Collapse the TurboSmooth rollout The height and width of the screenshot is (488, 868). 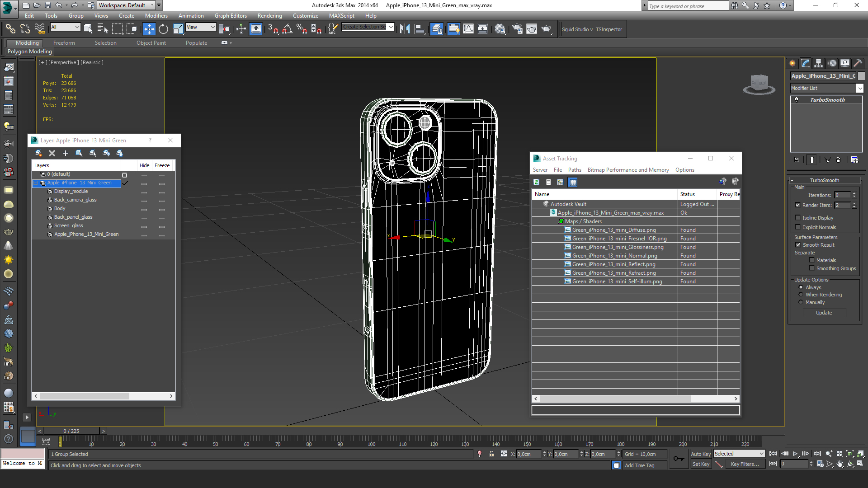(x=824, y=180)
